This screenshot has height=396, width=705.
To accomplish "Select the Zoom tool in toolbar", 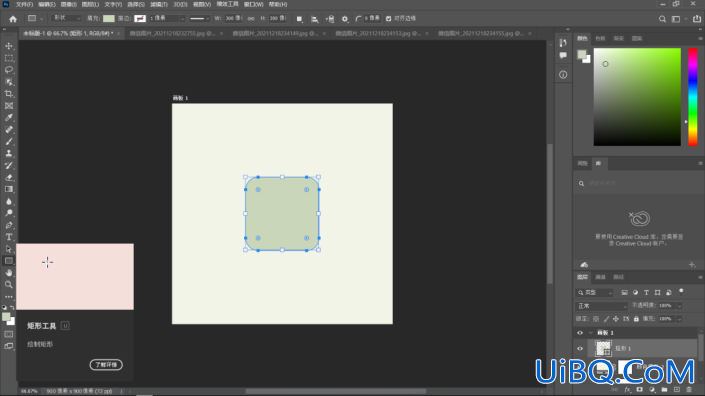I will click(x=9, y=285).
